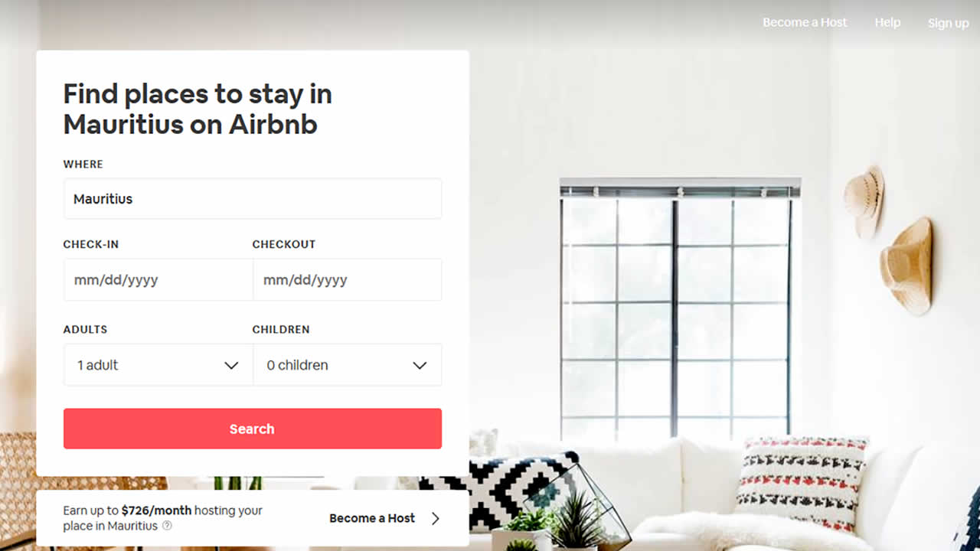Focus the Where field containing Mauritius
980x551 pixels.
[x=253, y=199]
